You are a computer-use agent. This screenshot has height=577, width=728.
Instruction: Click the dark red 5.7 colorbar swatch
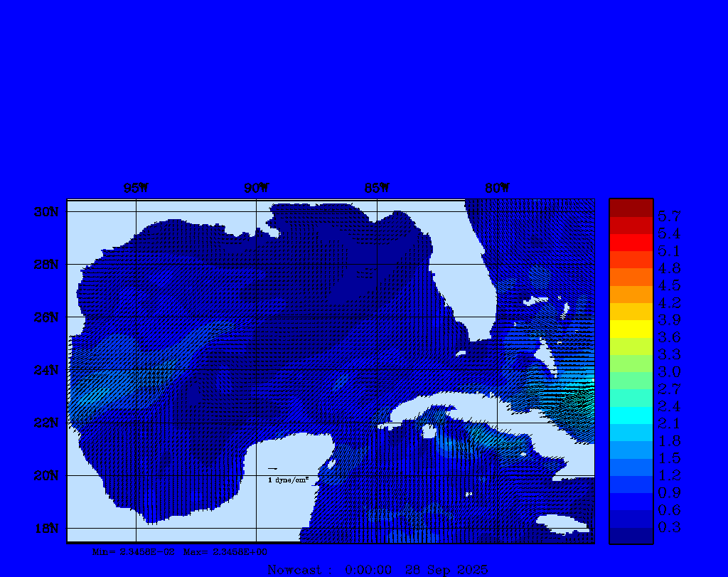(631, 208)
